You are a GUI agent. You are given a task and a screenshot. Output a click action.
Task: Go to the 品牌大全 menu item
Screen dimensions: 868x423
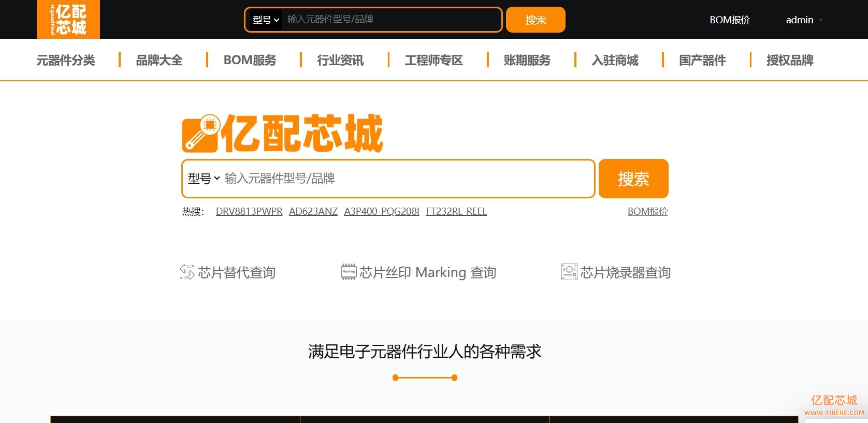click(159, 61)
